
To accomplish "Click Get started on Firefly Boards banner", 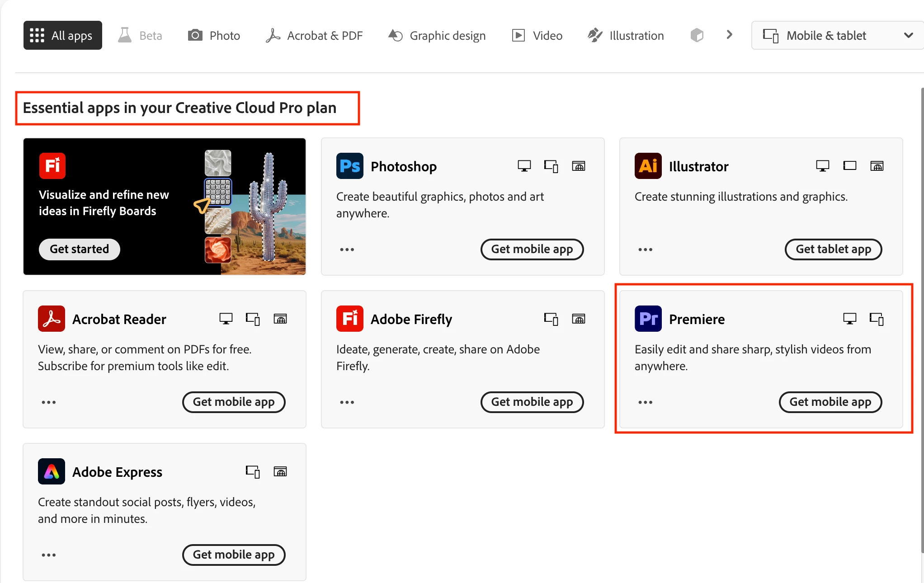I will [x=79, y=249].
